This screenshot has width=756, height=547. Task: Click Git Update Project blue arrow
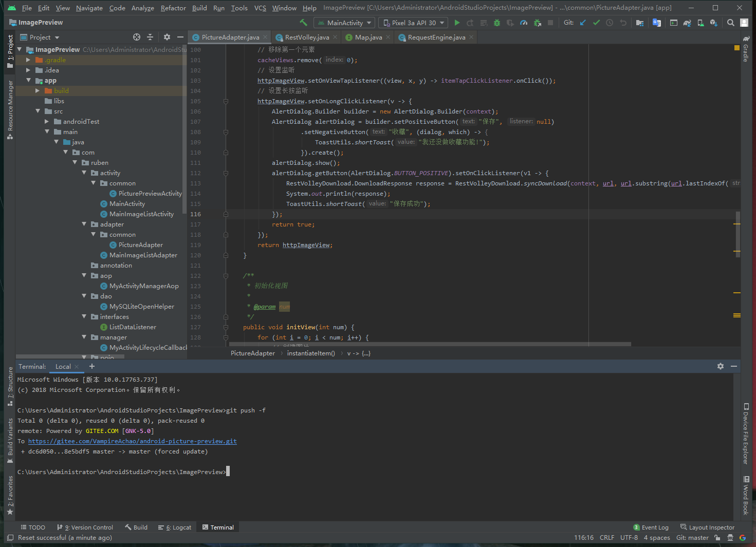click(583, 23)
